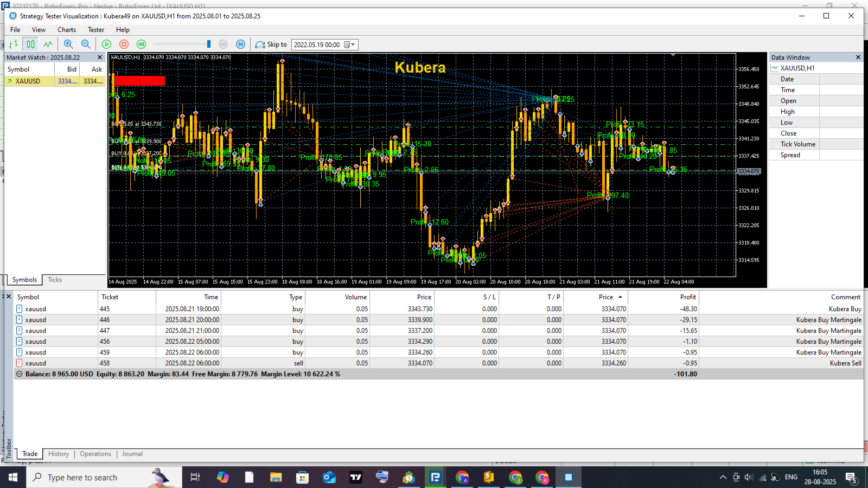Open the Tester menu
The width and height of the screenshot is (868, 488).
pos(96,30)
